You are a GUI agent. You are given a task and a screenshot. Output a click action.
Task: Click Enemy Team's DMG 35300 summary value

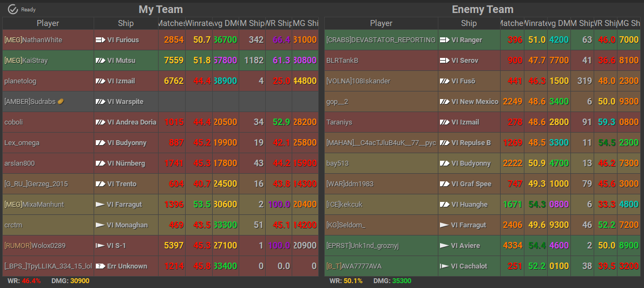click(x=400, y=281)
